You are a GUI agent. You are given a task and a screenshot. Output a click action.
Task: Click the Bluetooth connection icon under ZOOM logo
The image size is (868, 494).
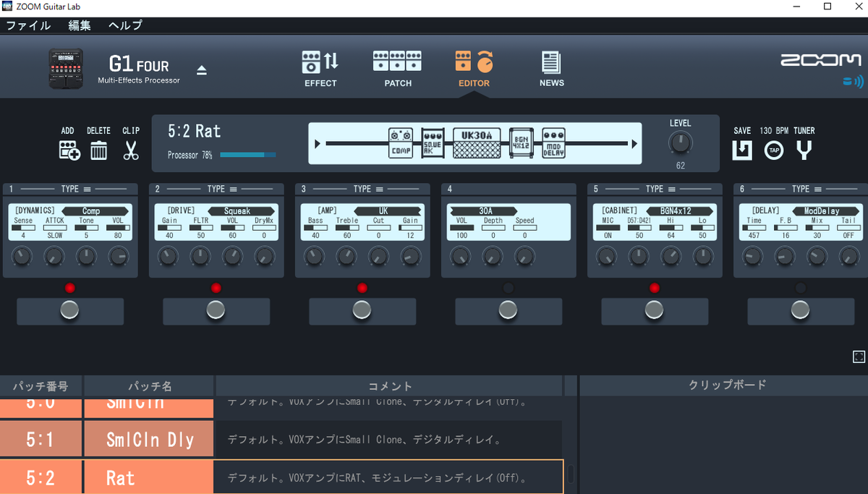[853, 82]
